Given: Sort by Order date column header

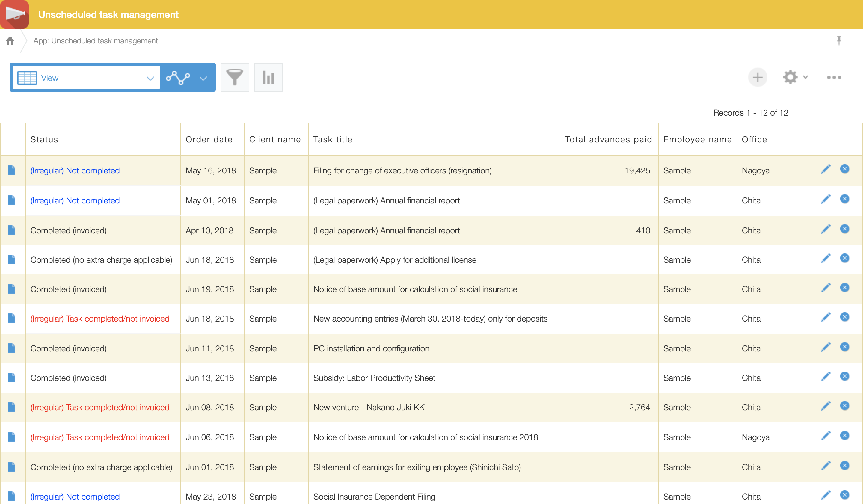Looking at the screenshot, I should click(209, 140).
